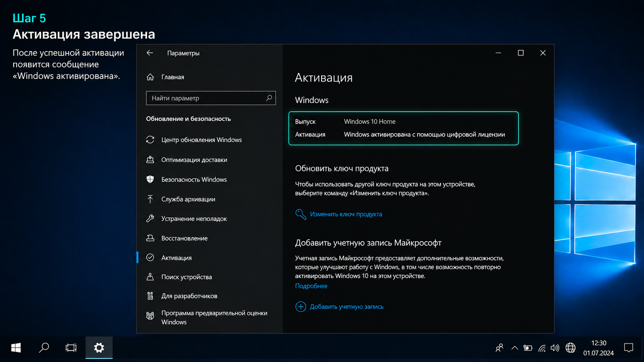
Task: Open the People icon in the system tray
Action: 499,348
